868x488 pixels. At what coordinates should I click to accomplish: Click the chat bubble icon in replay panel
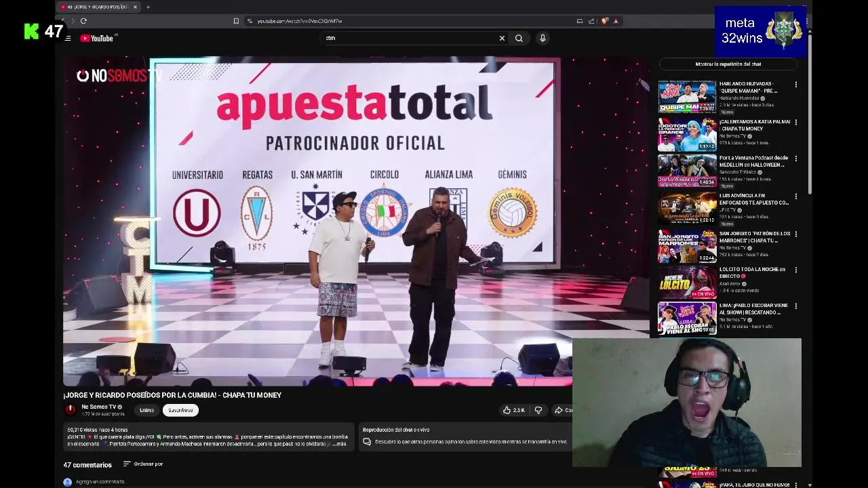click(367, 442)
